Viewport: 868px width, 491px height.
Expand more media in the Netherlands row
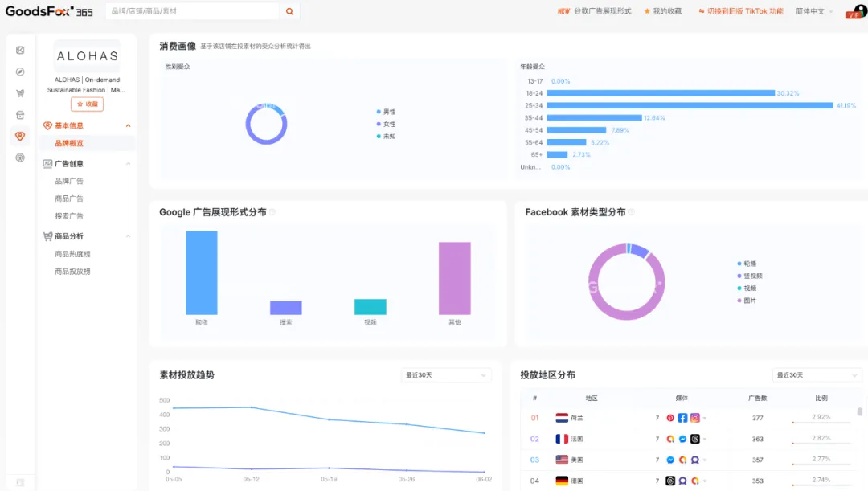[x=705, y=418]
